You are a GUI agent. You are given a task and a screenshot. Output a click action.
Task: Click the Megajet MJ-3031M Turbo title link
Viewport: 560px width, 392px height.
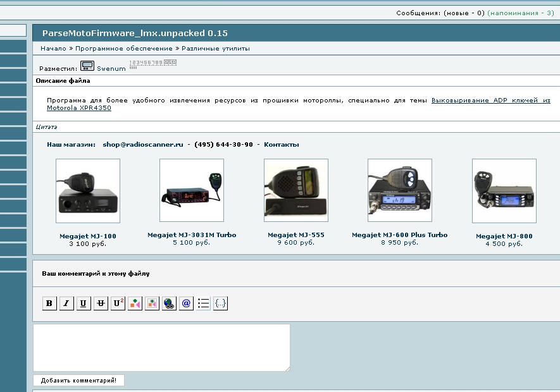192,235
